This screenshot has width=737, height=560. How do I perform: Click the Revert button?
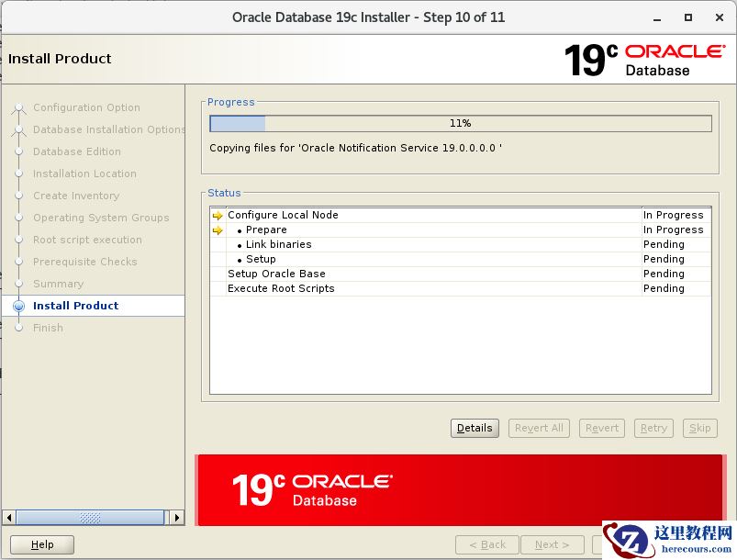tap(602, 428)
